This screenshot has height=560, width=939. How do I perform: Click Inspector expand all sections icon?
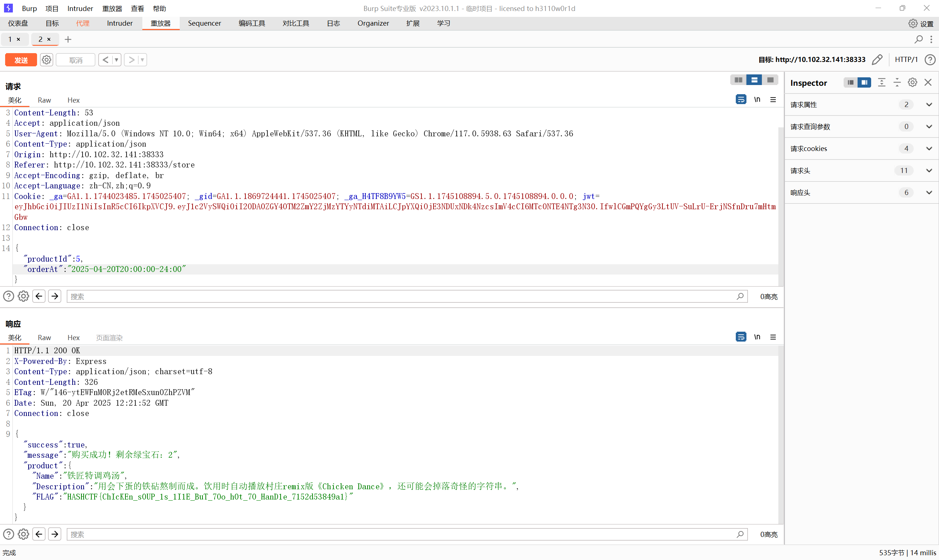point(881,82)
